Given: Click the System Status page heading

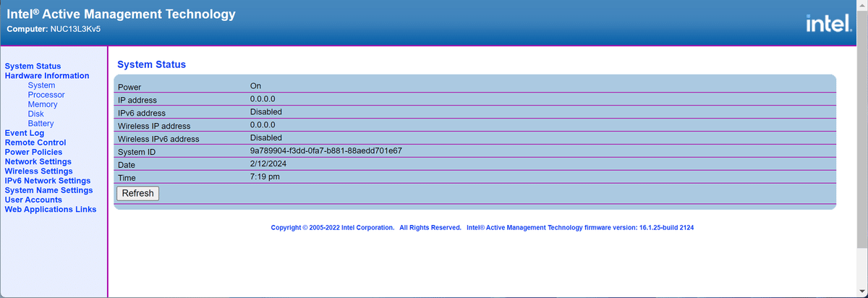Looking at the screenshot, I should pos(151,64).
